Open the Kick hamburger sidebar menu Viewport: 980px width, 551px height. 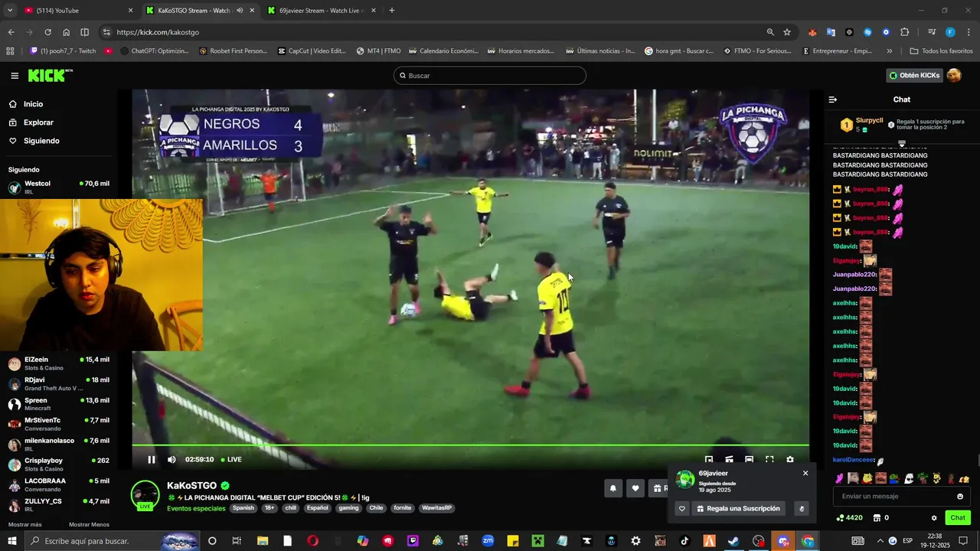click(x=15, y=76)
